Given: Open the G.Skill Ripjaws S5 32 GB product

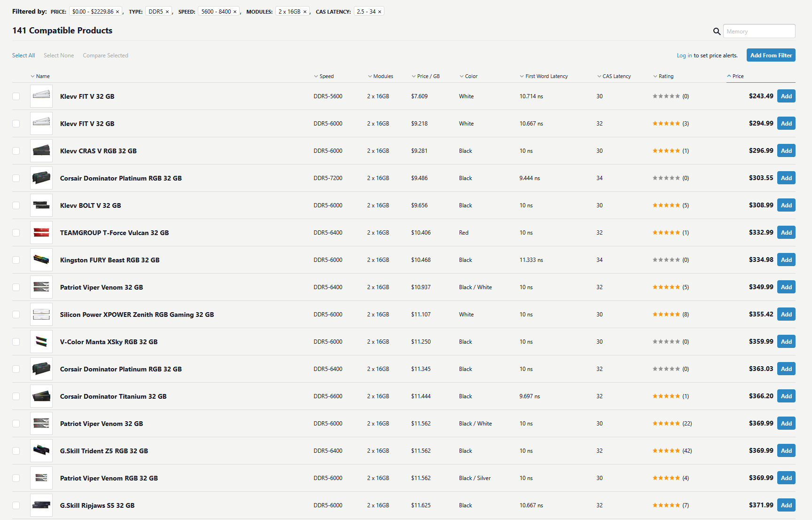Looking at the screenshot, I should tap(97, 505).
